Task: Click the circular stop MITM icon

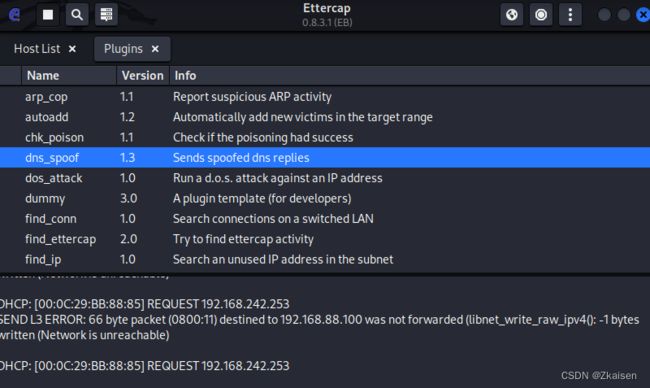Action: click(x=541, y=15)
